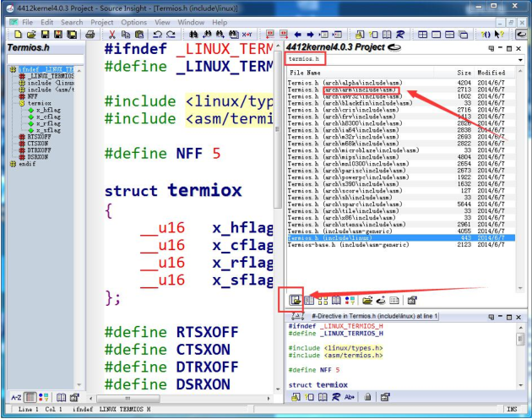This screenshot has width=532, height=419.
Task: Select DSRXON in symbol tree
Action: click(38, 157)
